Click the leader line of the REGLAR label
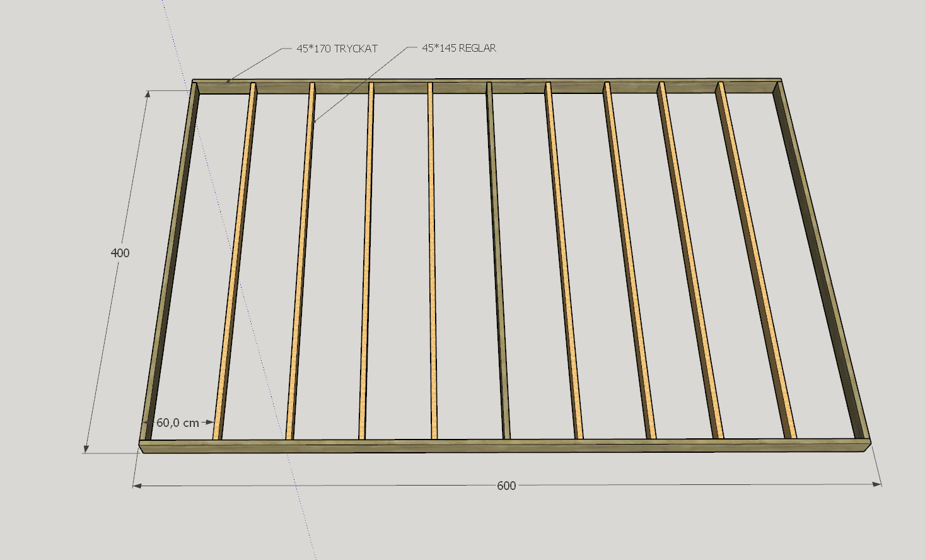This screenshot has height=560, width=925. tap(359, 84)
